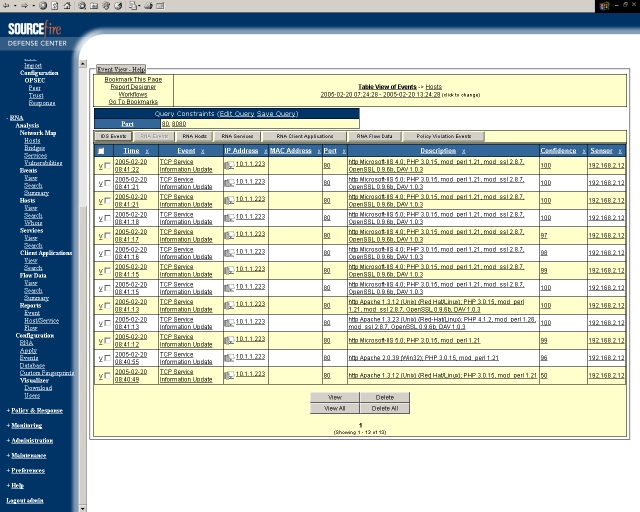640x512 pixels.
Task: Click host icon in 08:41:17 row
Action: pyautogui.click(x=229, y=236)
